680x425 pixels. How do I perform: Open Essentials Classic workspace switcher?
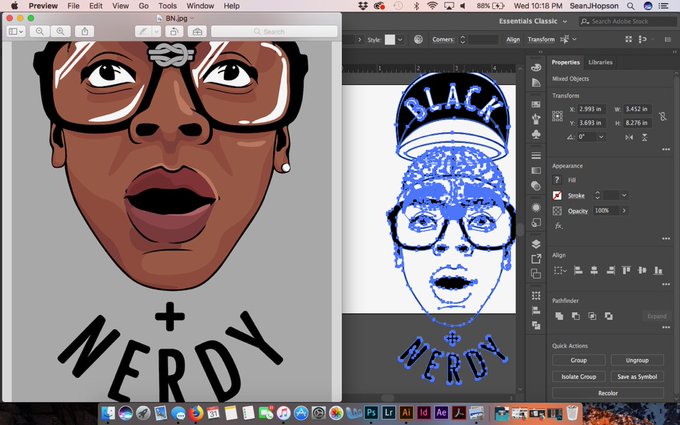coord(533,21)
